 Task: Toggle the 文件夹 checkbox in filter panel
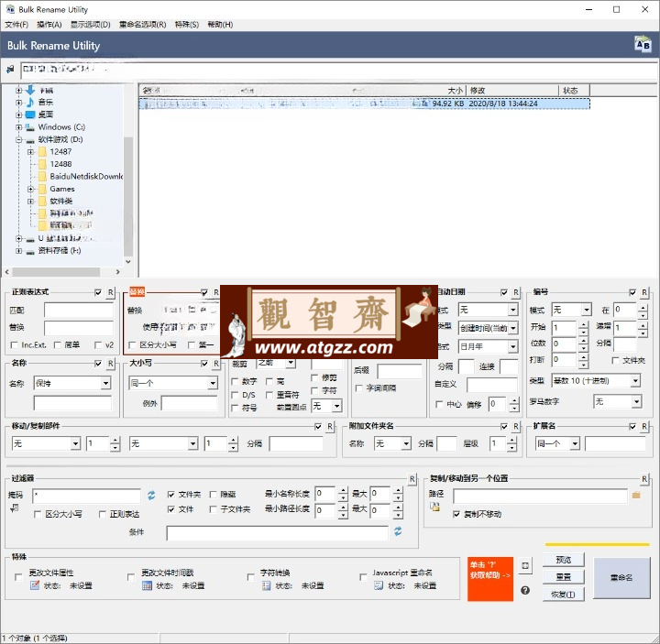(170, 495)
